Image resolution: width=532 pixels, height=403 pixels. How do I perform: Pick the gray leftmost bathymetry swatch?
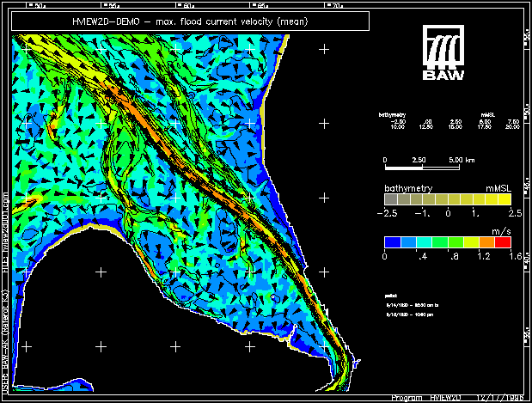coord(391,199)
